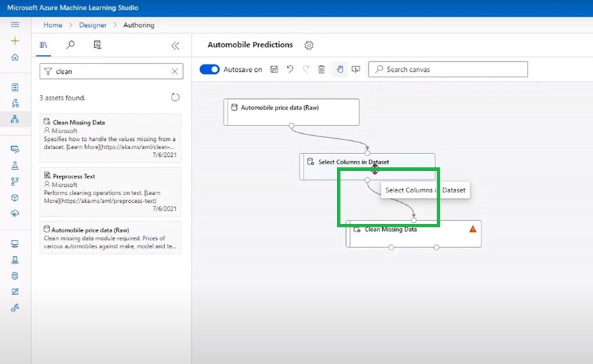
Task: Select Automobile price data (Raw) canvas node
Action: tap(292, 112)
